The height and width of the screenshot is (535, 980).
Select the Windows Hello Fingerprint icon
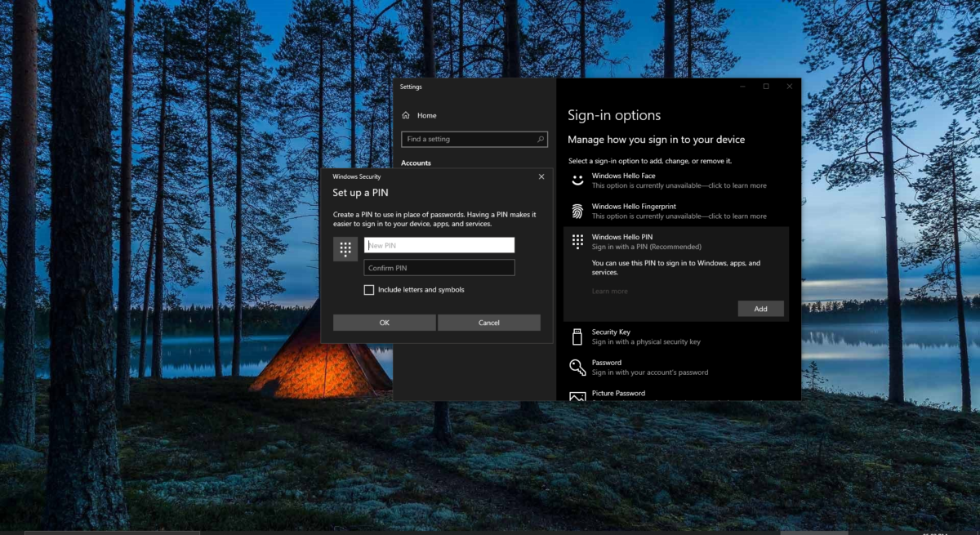(x=578, y=211)
